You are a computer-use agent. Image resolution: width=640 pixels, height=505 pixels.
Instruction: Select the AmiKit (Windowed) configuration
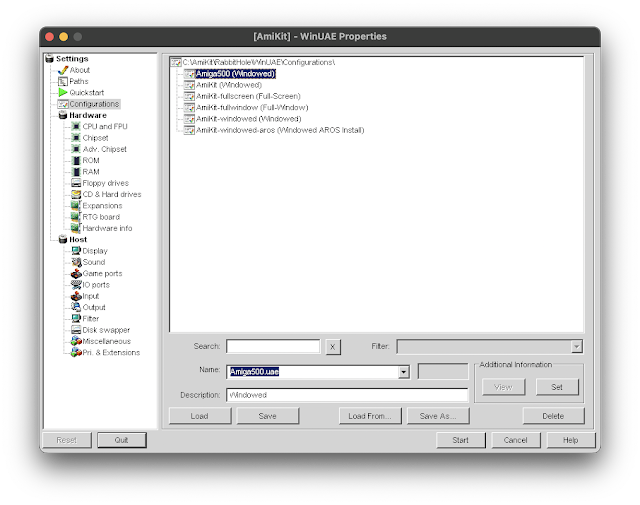(229, 85)
